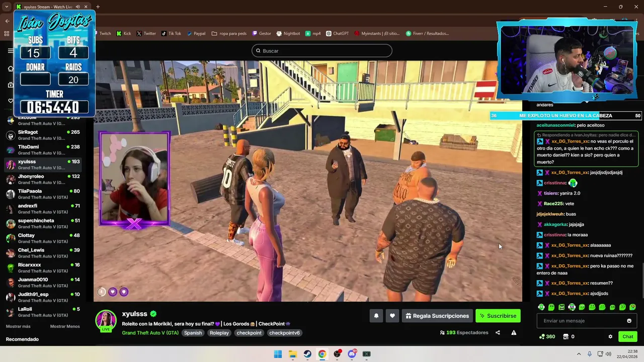Expand list with Mostrar más
The width and height of the screenshot is (644, 362).
pyautogui.click(x=18, y=326)
